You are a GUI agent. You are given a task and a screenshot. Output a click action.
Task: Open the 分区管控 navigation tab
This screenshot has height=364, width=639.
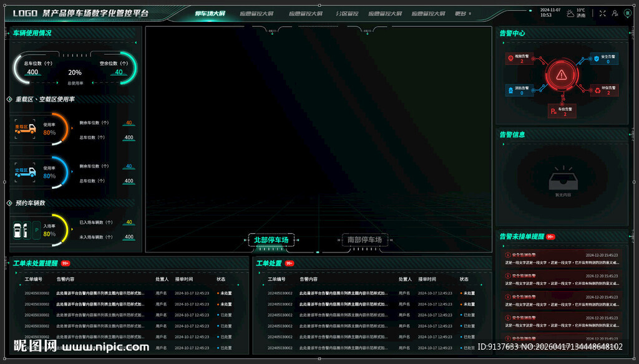click(x=347, y=13)
